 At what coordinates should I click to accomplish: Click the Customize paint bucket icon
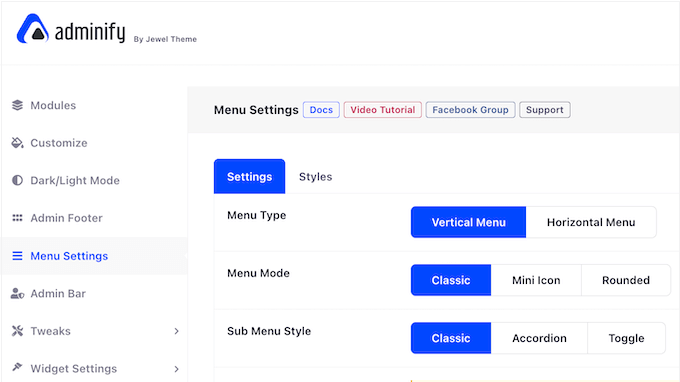pos(17,143)
